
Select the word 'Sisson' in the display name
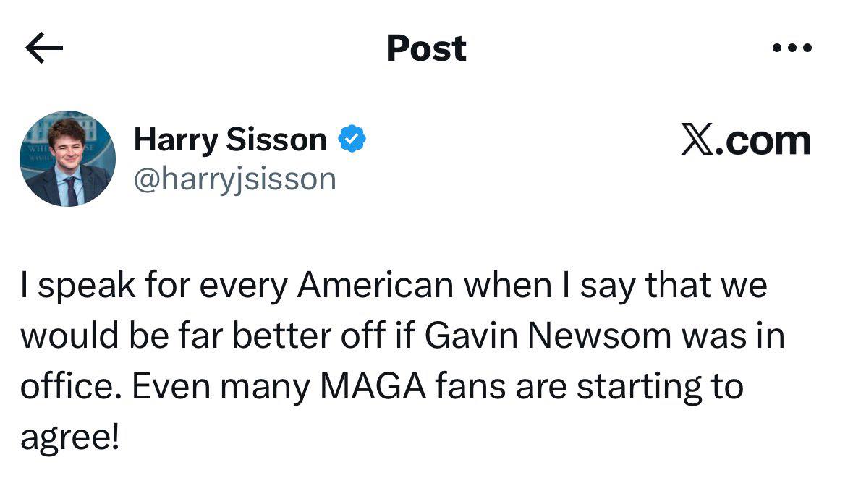[x=276, y=140]
